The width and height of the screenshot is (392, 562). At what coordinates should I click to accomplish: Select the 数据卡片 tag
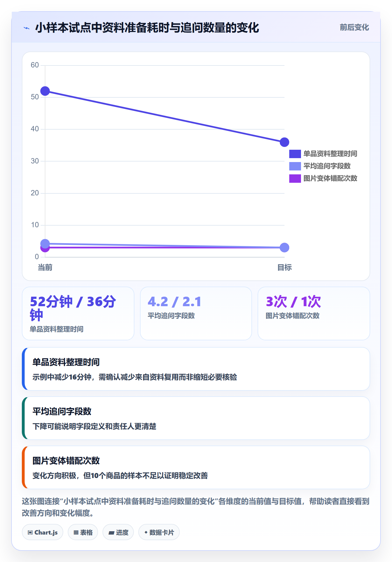159,532
